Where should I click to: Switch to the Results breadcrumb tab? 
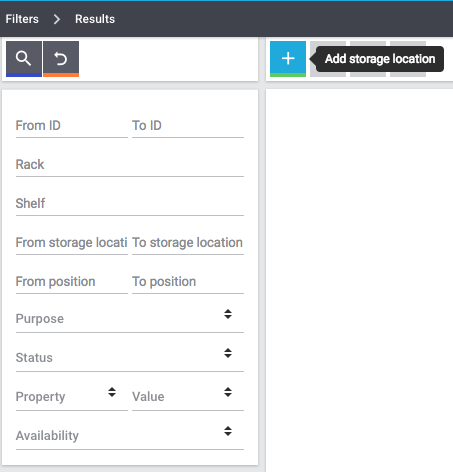(95, 19)
